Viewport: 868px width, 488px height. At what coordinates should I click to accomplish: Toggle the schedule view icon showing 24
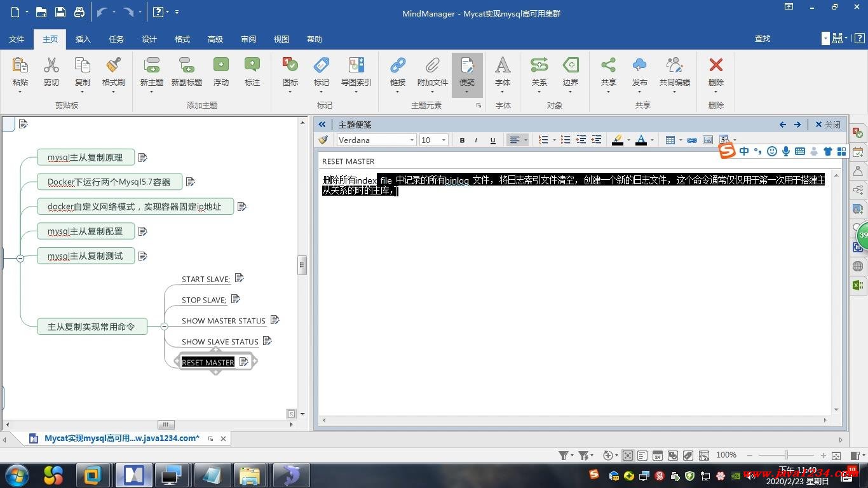tap(658, 456)
